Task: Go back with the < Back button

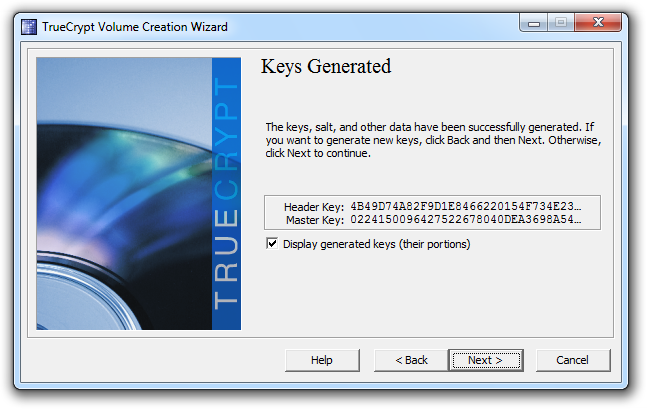Action: click(x=411, y=360)
